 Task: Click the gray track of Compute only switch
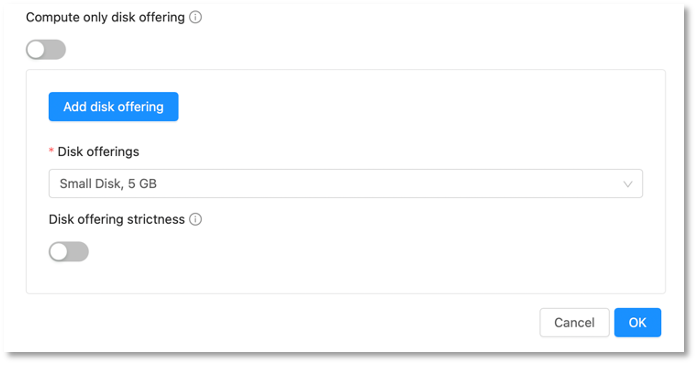point(56,49)
